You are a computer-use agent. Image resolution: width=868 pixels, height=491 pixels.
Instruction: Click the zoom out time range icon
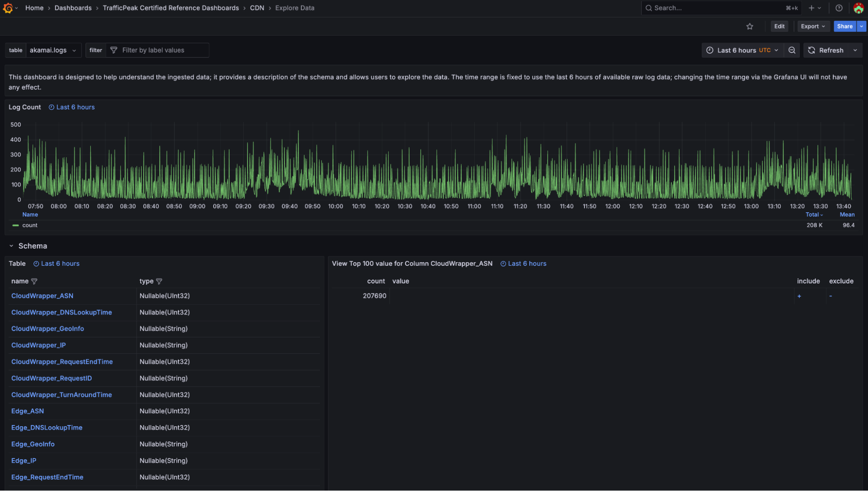(x=792, y=50)
